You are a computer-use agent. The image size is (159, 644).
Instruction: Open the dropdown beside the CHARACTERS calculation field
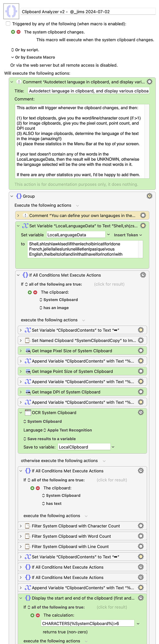pos(138,624)
